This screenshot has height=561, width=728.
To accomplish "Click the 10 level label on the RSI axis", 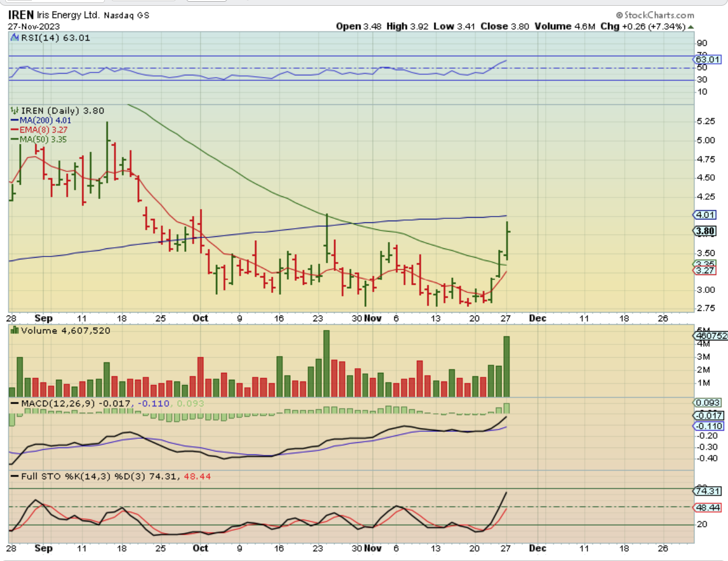I will tap(702, 92).
